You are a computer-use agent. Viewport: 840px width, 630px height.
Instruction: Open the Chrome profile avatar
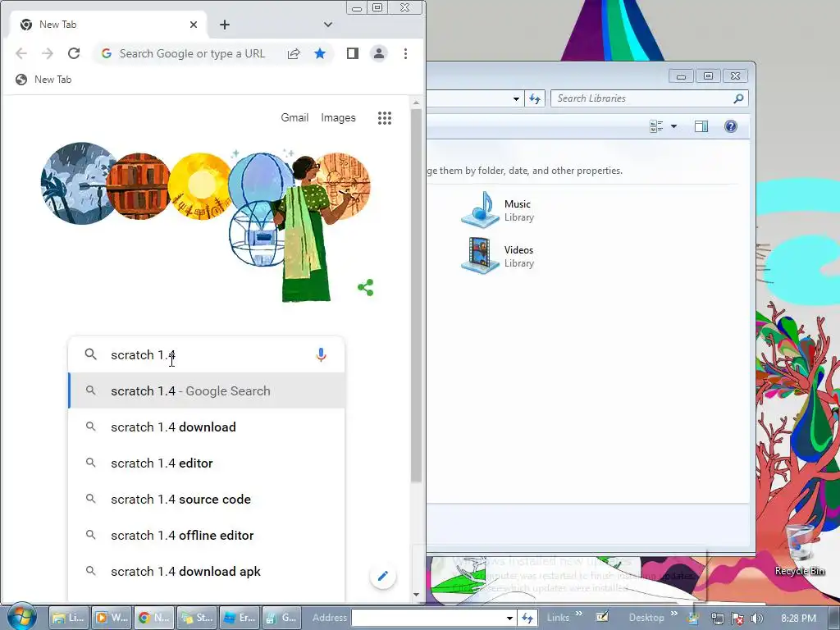click(379, 53)
